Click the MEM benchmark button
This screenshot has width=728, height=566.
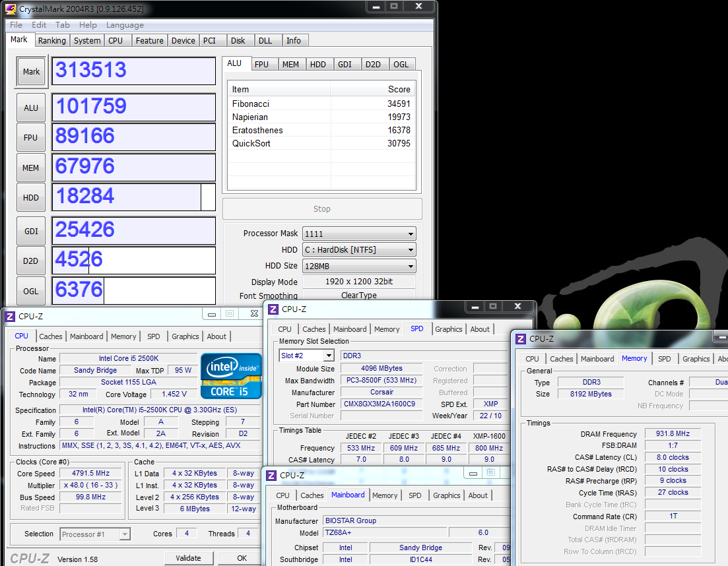click(x=31, y=168)
